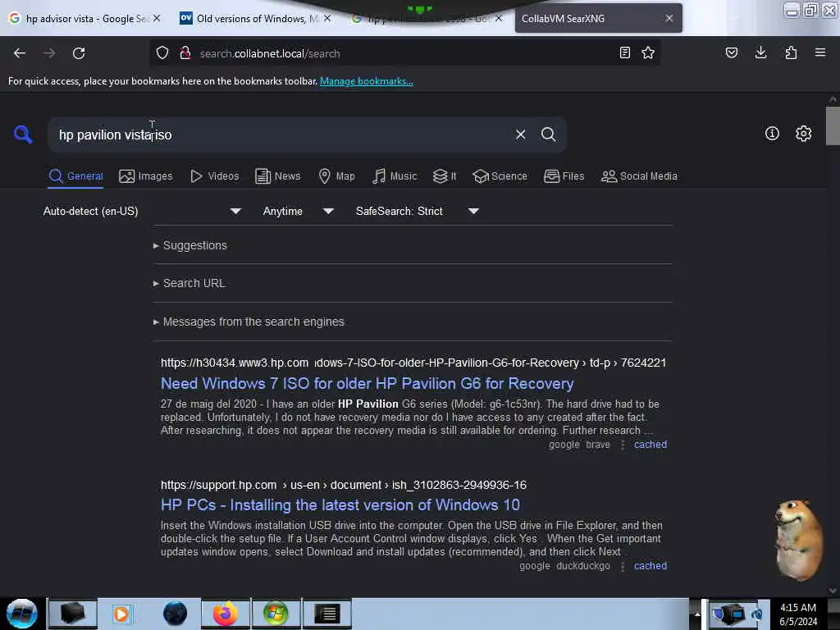Open the dark globe taskbar icon
This screenshot has width=840, height=630.
point(176,614)
